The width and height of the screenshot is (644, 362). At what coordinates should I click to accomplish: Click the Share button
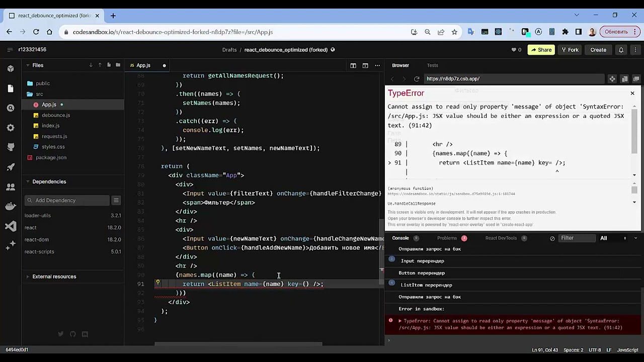click(x=541, y=50)
